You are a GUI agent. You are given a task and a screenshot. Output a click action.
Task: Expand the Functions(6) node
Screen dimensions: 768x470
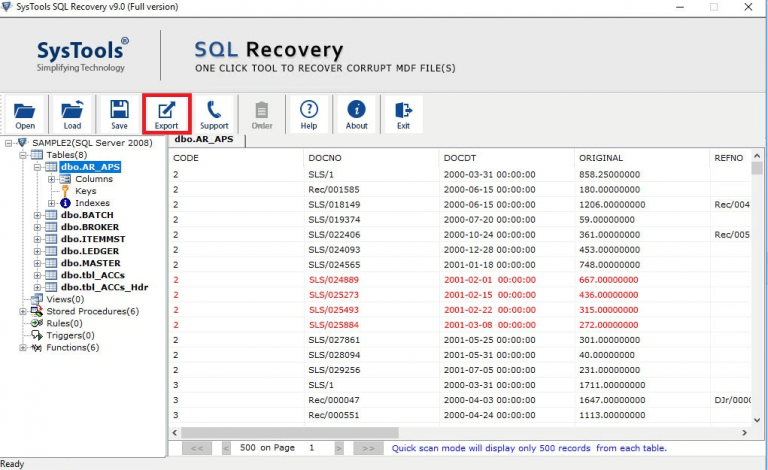tap(23, 348)
